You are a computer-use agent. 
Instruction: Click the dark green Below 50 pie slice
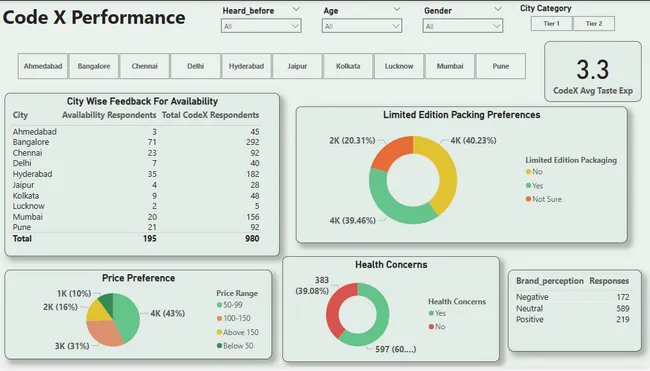107,302
